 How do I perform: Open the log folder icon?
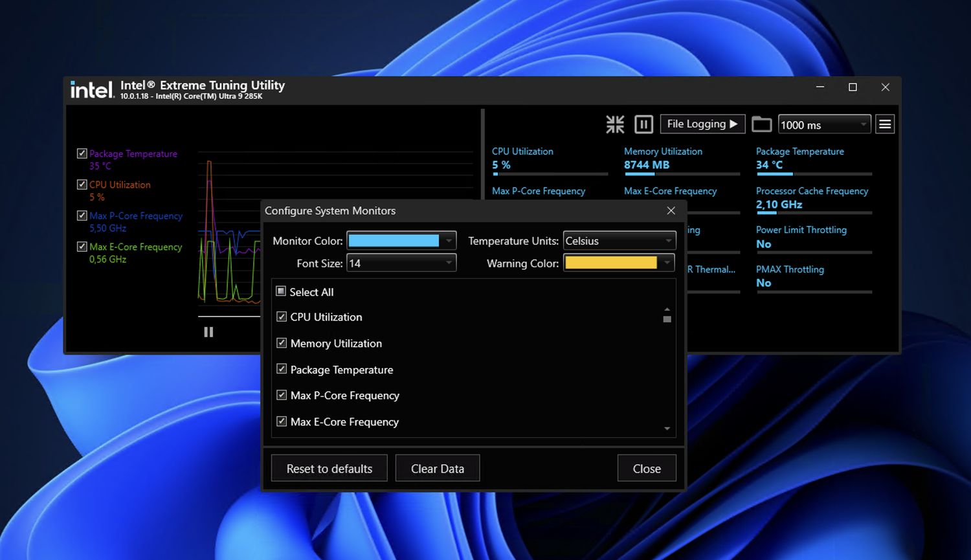(x=761, y=124)
